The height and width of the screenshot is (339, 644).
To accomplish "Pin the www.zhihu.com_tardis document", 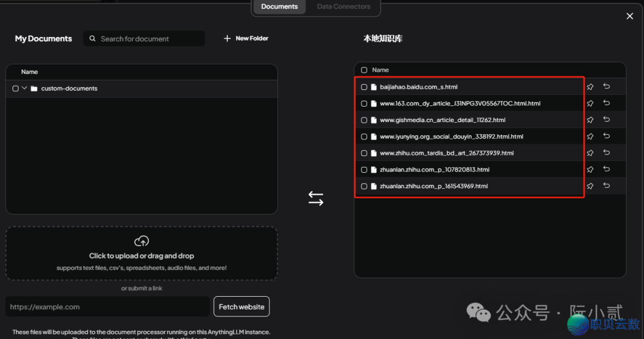I will [x=590, y=153].
